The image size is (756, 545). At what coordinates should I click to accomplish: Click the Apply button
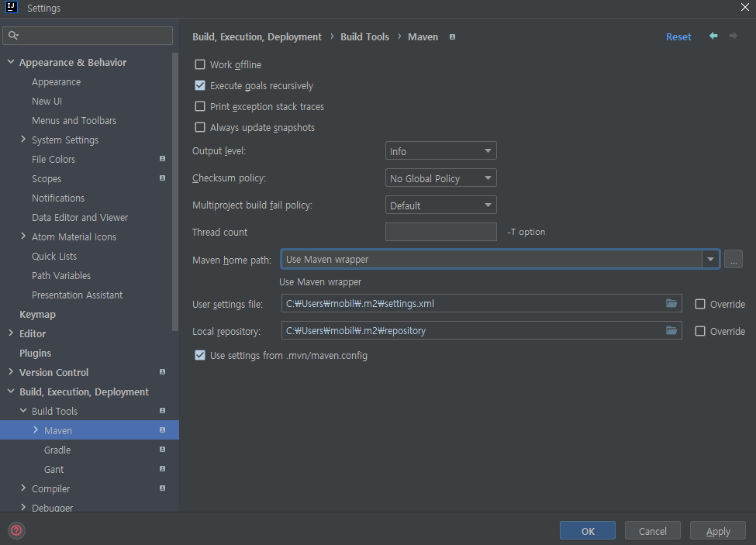718,531
